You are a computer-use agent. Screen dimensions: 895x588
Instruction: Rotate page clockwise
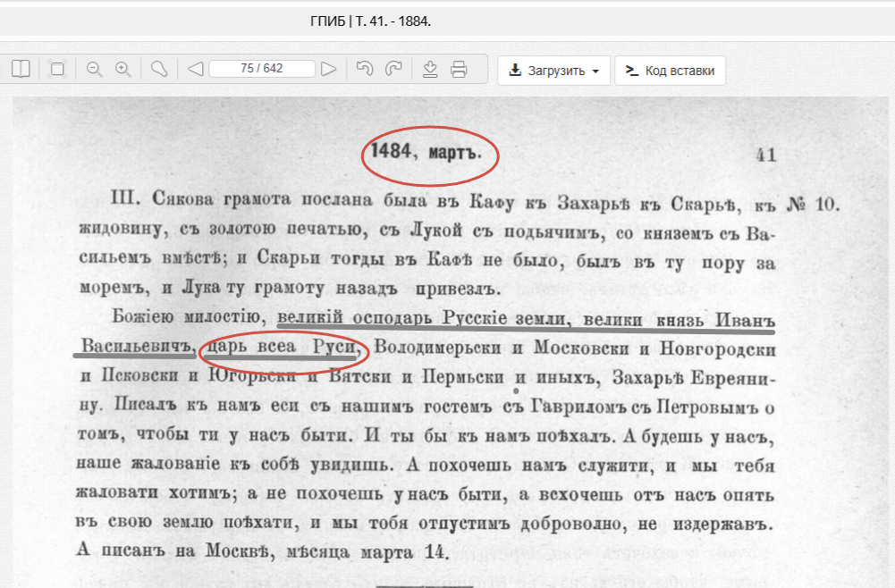point(393,69)
